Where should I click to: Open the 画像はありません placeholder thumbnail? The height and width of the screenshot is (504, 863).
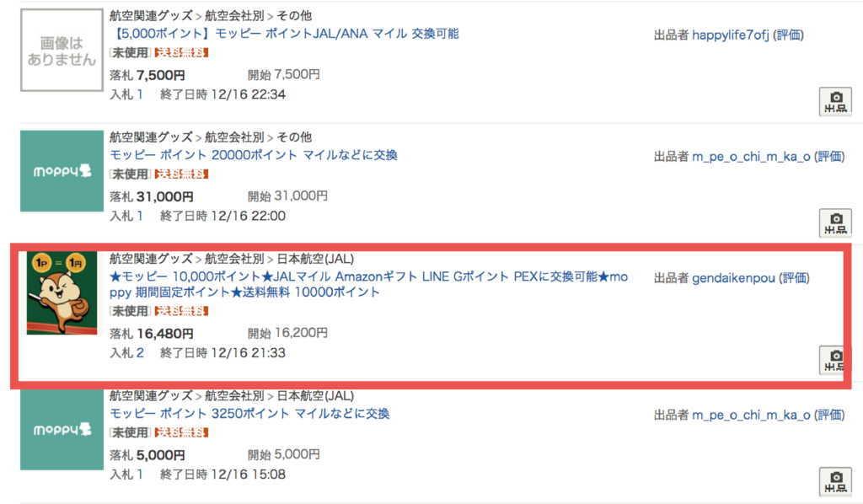(62, 50)
